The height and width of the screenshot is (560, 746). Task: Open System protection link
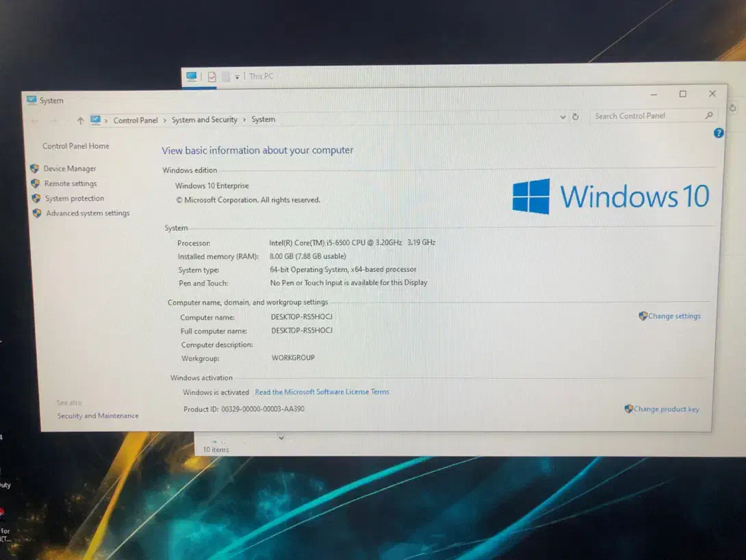[74, 198]
